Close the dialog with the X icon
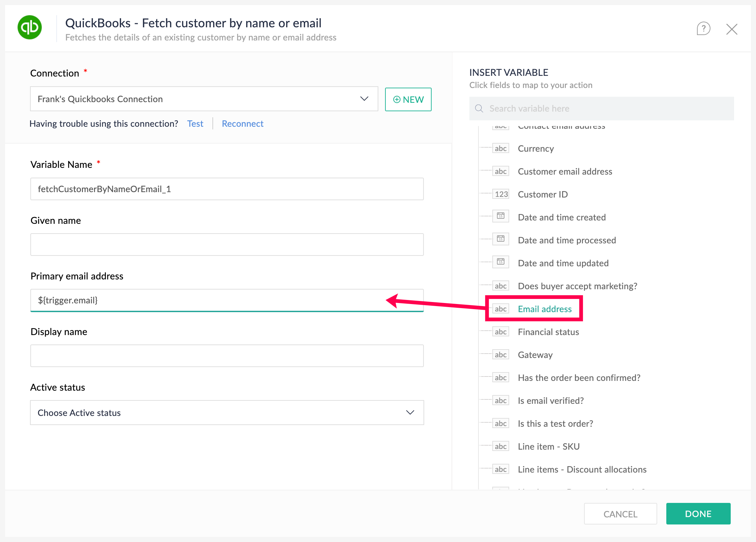This screenshot has height=542, width=756. (x=731, y=29)
